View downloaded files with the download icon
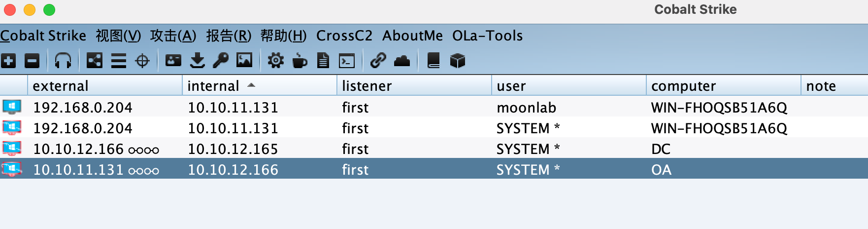This screenshot has width=868, height=229. [198, 61]
